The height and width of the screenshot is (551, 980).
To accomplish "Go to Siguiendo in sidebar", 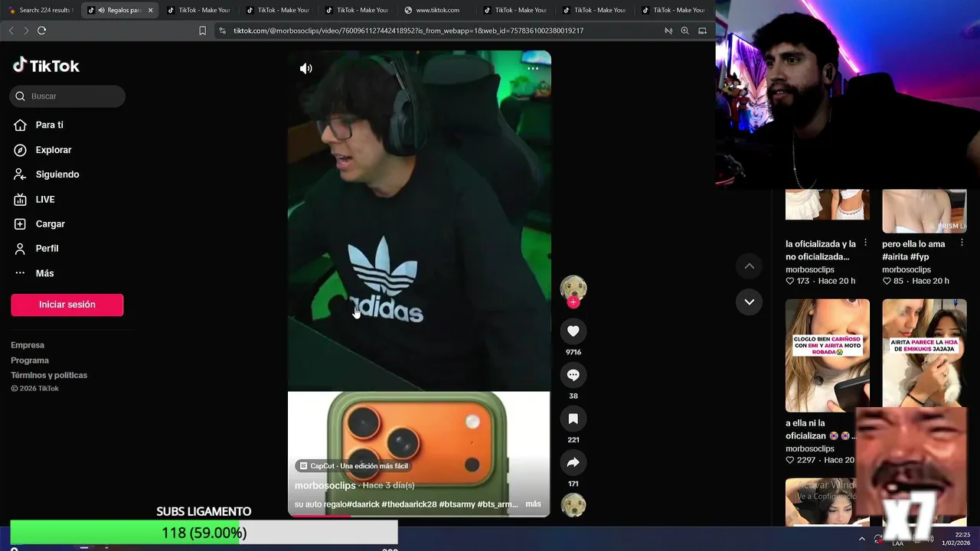I will (57, 174).
